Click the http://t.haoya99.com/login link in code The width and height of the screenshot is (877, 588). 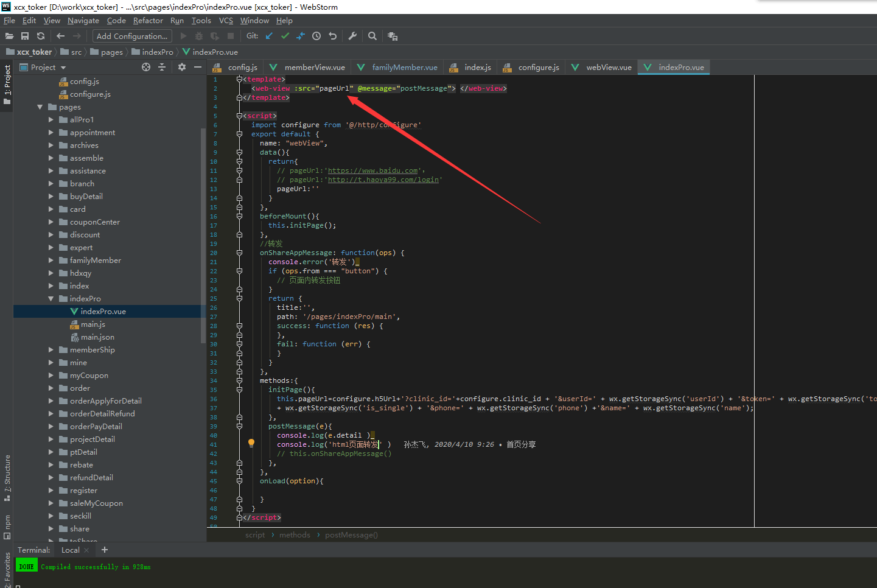(383, 180)
